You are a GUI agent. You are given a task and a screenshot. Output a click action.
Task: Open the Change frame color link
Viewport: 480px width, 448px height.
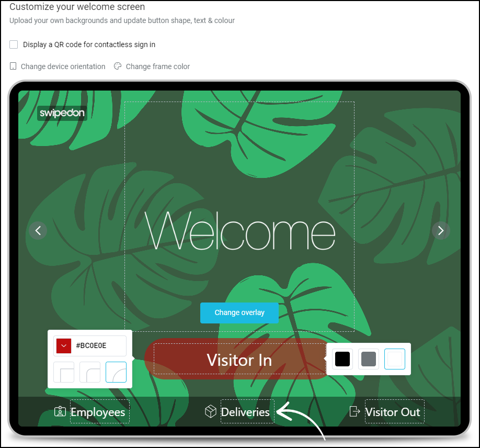[x=158, y=66]
